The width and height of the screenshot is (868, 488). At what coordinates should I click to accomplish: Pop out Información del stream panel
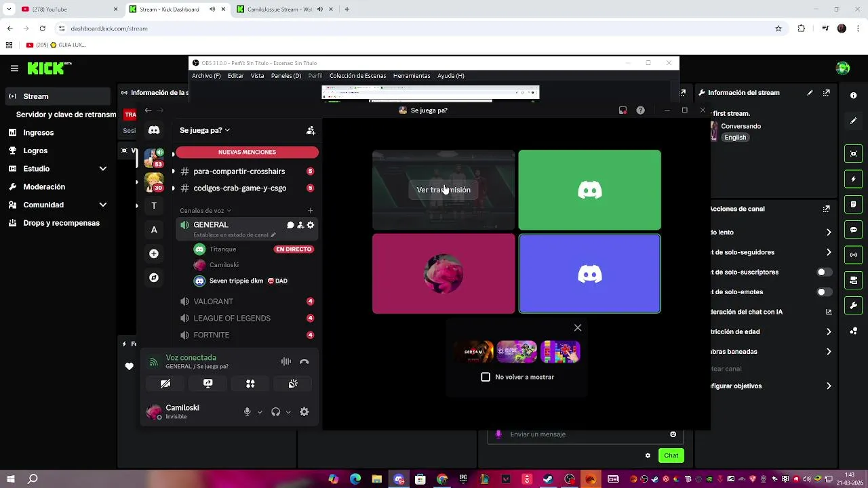point(827,93)
